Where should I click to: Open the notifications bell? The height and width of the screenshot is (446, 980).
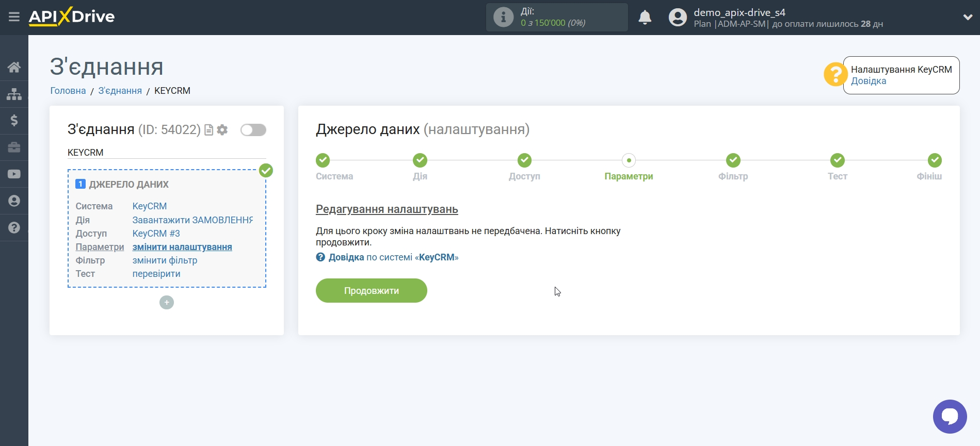click(645, 18)
